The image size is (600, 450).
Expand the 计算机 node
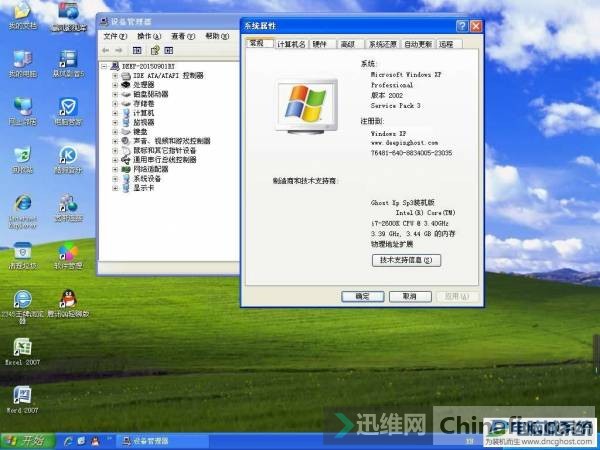[115, 113]
